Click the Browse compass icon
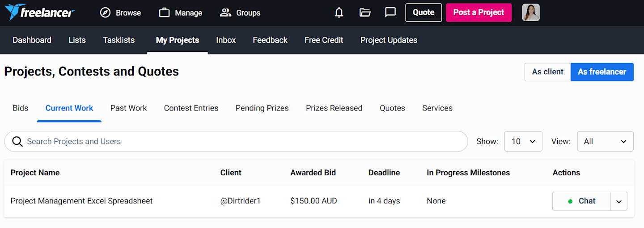 click(x=105, y=13)
